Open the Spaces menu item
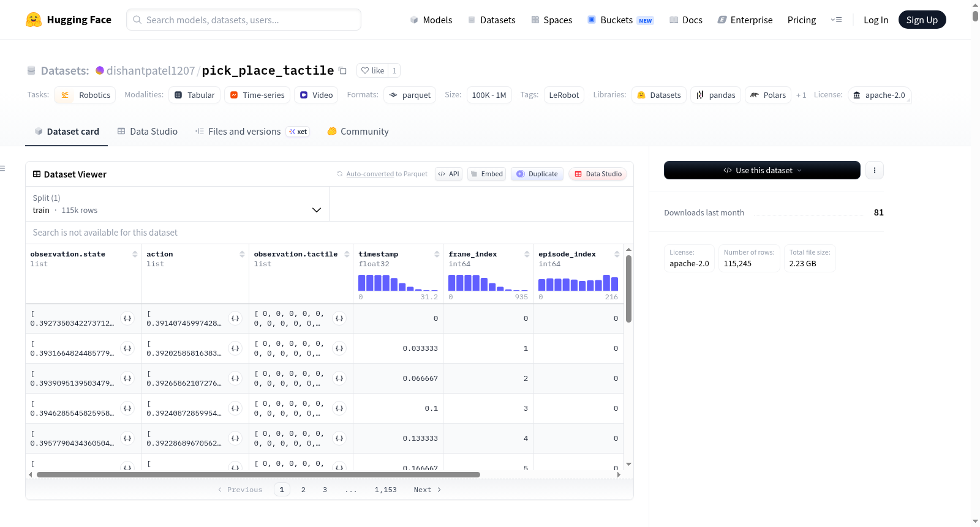 pos(551,20)
